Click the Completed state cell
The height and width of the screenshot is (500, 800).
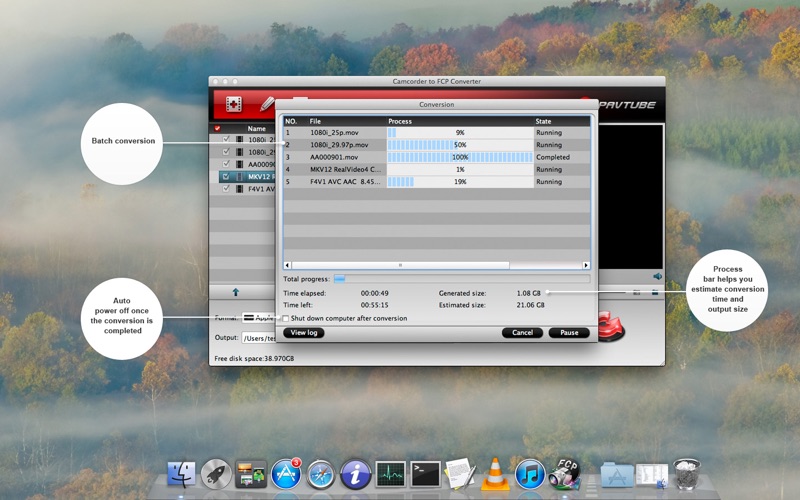[x=553, y=157]
